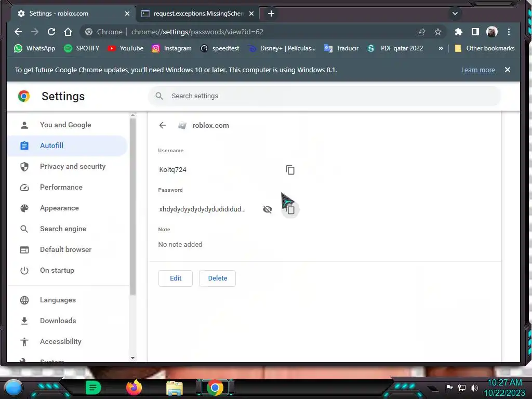Open the Learn more link
Viewport: 532px width, 399px height.
(478, 70)
